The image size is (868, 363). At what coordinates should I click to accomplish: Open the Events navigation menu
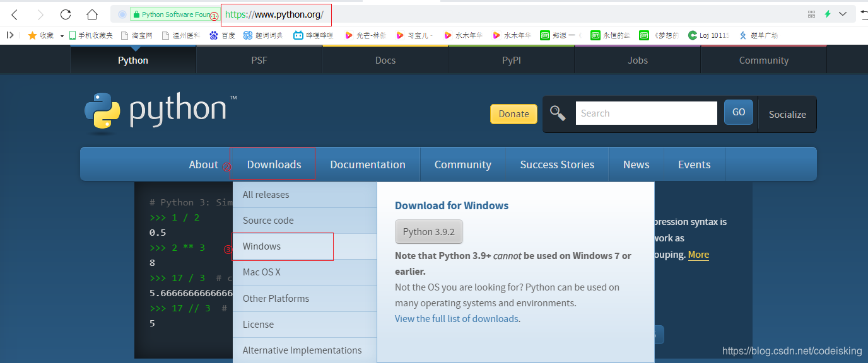pyautogui.click(x=694, y=164)
